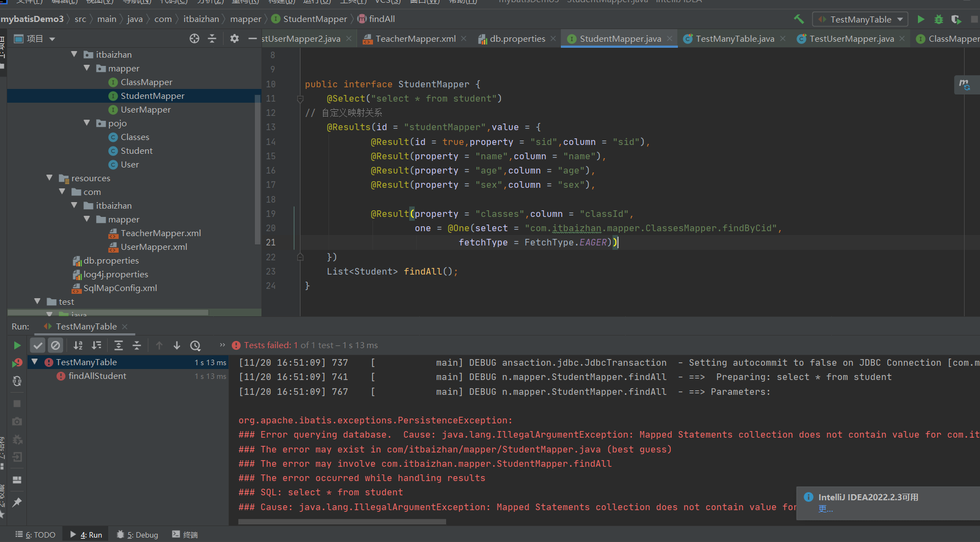Viewport: 980px width, 542px height.
Task: Toggle show passed tests checkmark
Action: (37, 345)
